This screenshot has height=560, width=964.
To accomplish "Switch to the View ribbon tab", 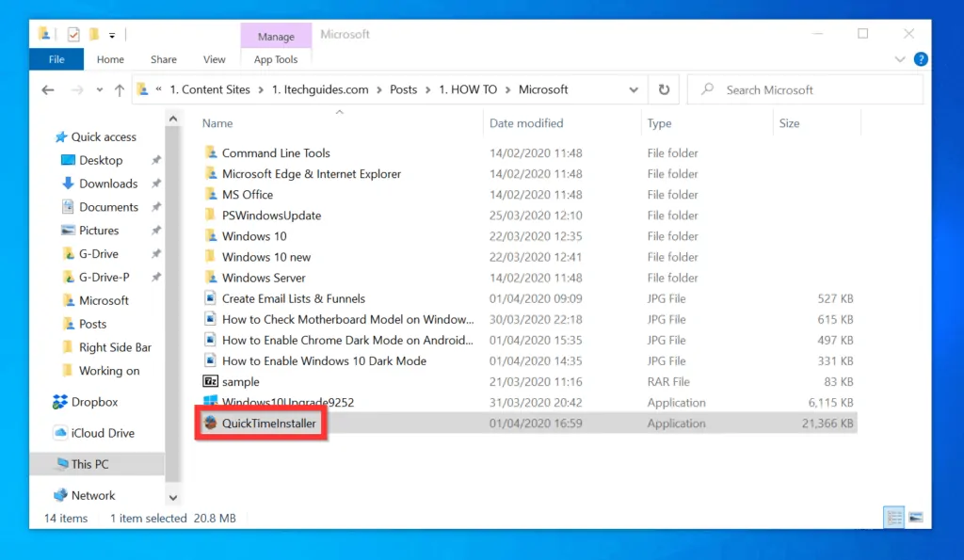I will [x=215, y=59].
